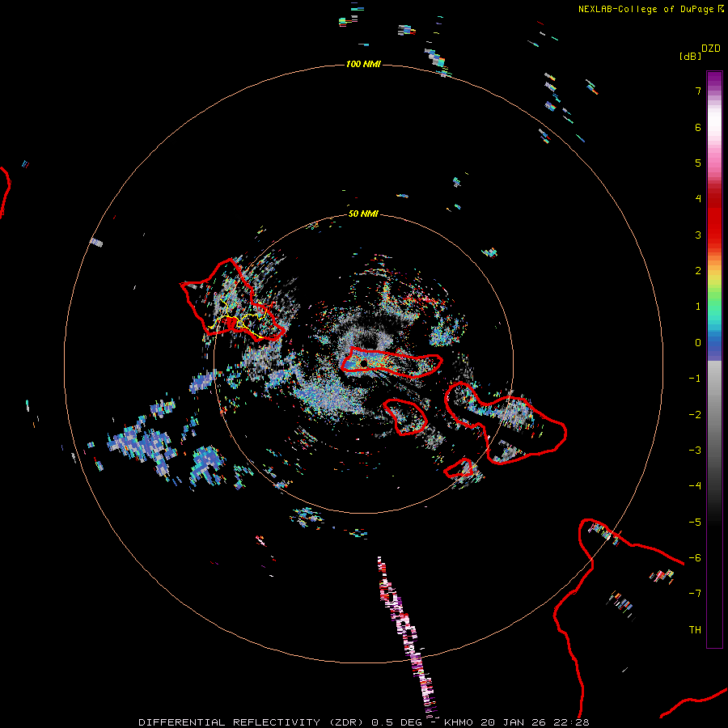The height and width of the screenshot is (728, 728).
Task: Click the 22:28 timestamp in the caption
Action: pyautogui.click(x=572, y=722)
